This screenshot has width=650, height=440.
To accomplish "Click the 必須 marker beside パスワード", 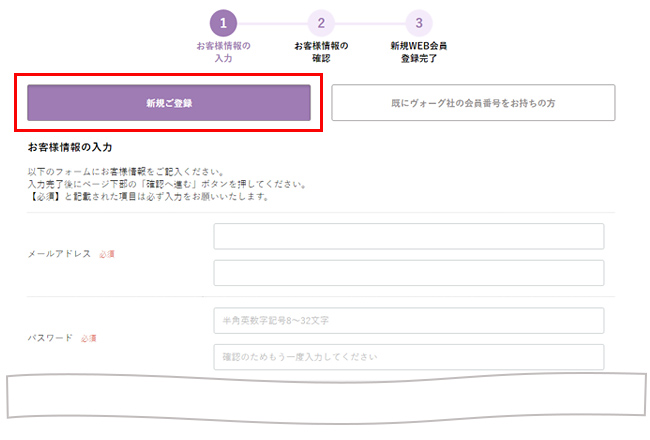I will point(88,339).
